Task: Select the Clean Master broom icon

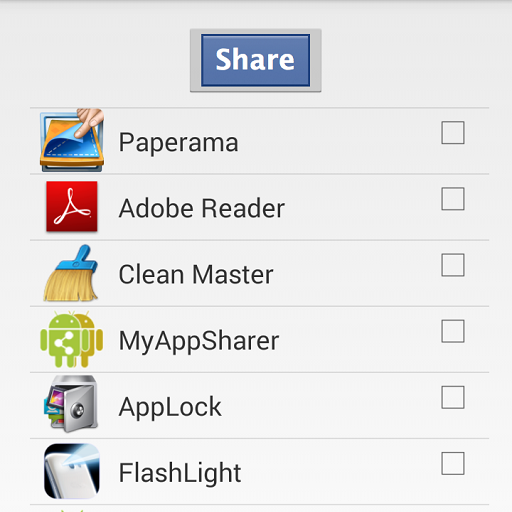Action: [x=71, y=273]
